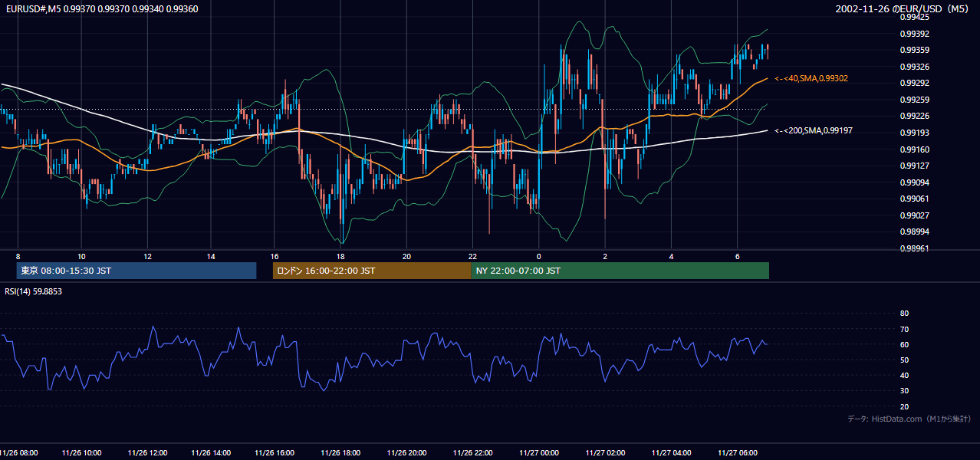Click the 11/26 12:00 date label
This screenshot has width=980, height=460.
pyautogui.click(x=148, y=453)
